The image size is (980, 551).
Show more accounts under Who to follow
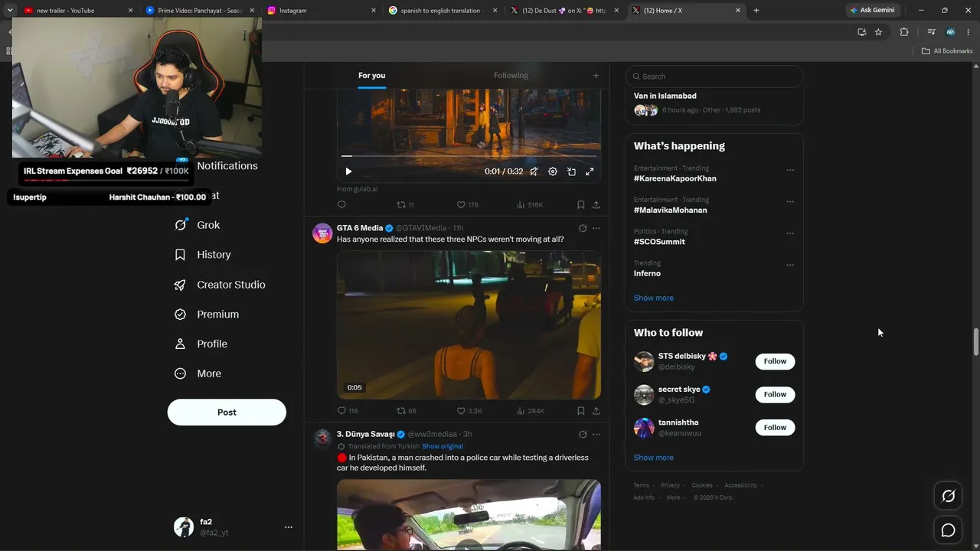pyautogui.click(x=654, y=458)
